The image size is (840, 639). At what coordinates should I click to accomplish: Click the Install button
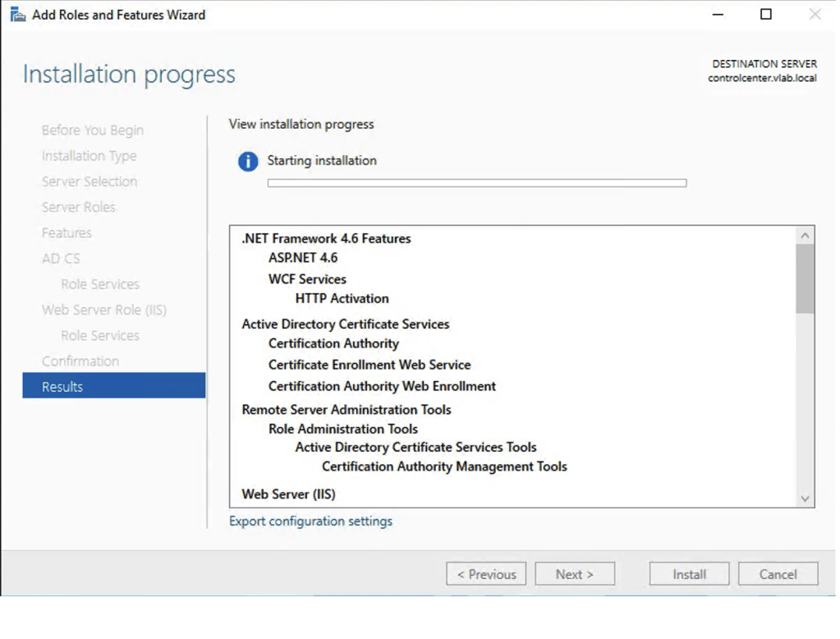(x=689, y=574)
